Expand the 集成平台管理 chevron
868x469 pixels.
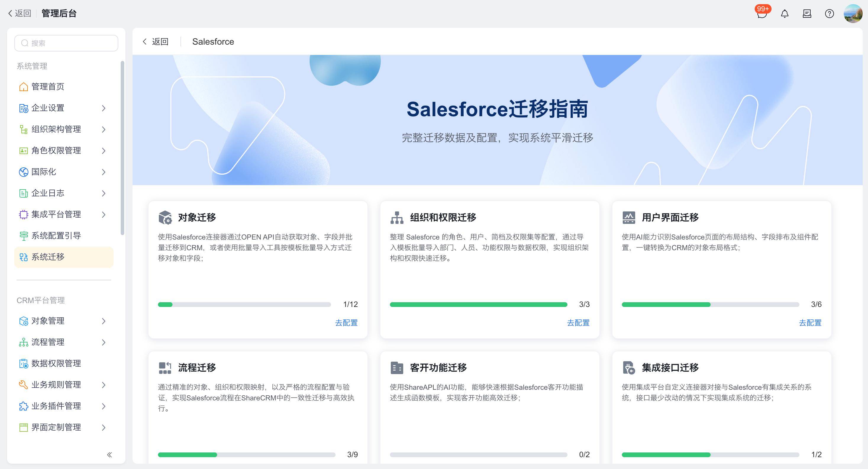pos(104,215)
